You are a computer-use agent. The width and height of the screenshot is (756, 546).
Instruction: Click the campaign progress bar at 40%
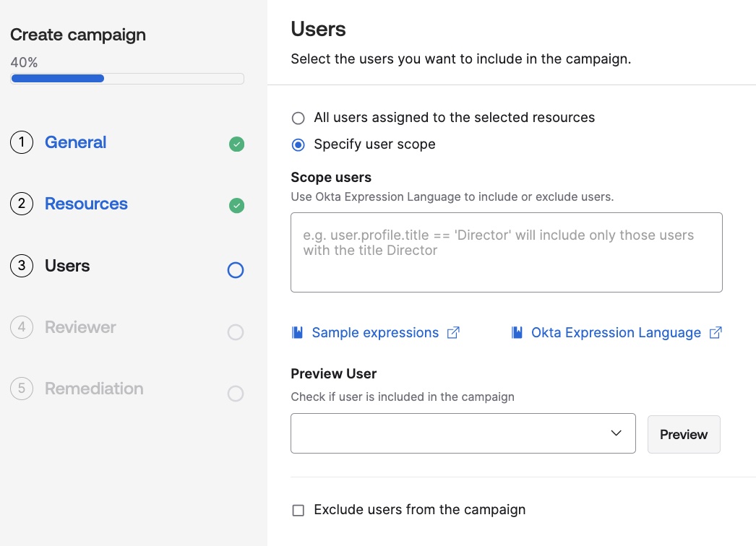pos(127,79)
